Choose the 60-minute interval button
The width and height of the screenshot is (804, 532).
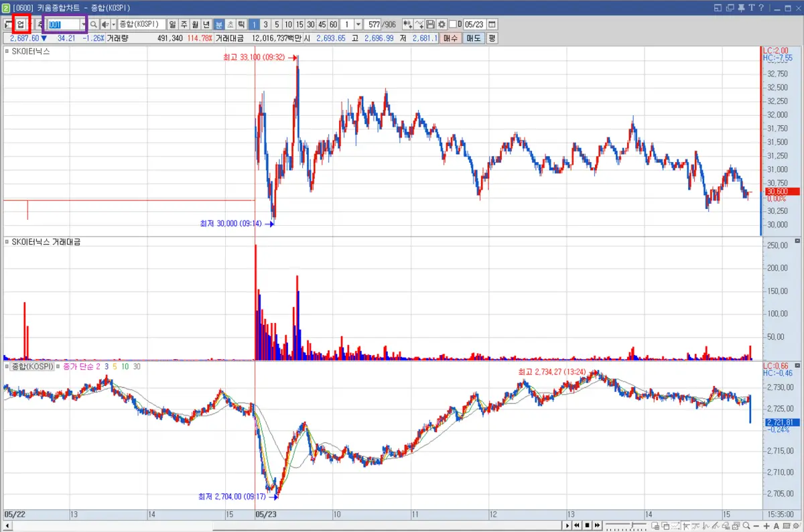(x=334, y=24)
